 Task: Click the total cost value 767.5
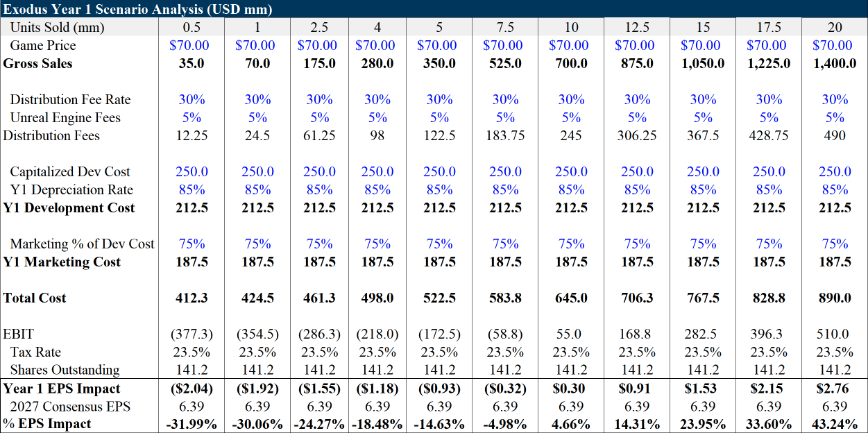pyautogui.click(x=703, y=298)
